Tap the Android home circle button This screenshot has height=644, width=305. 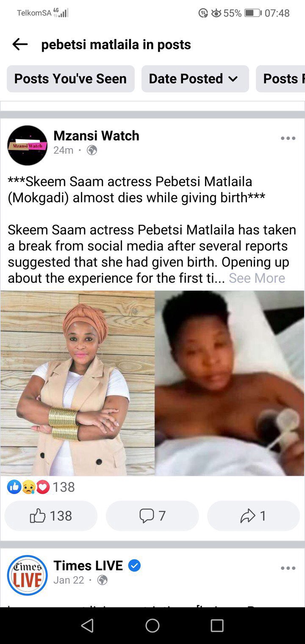pyautogui.click(x=152, y=625)
